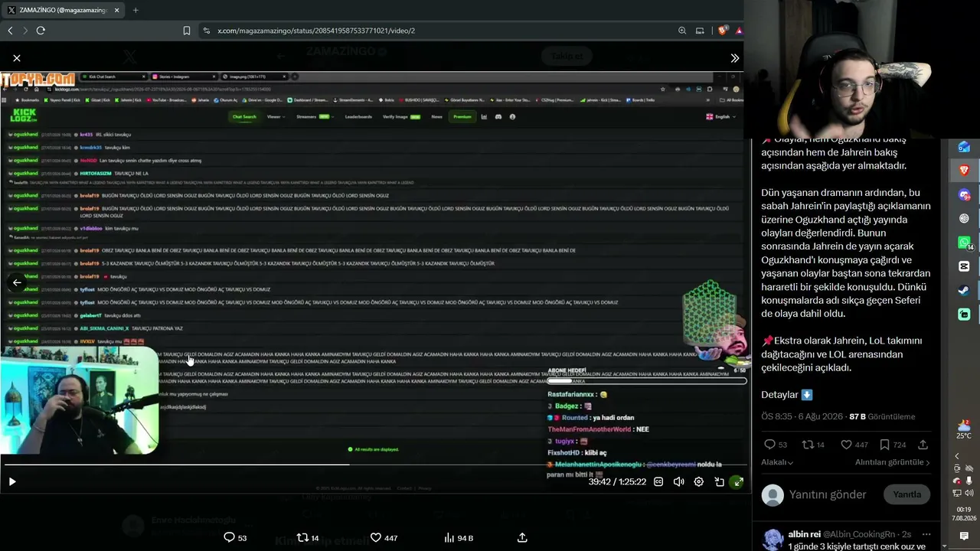980x551 pixels.
Task: Click the 87 B Görüntüleme view count
Action: coord(882,416)
